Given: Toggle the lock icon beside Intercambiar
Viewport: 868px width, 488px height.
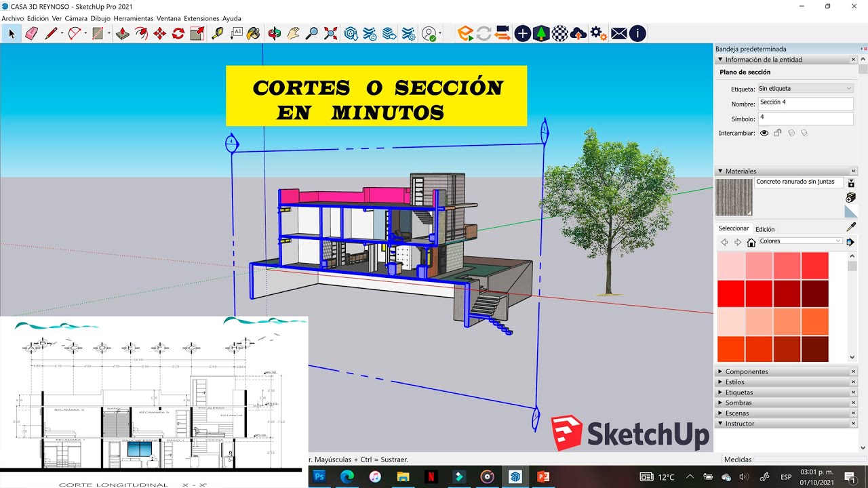Looking at the screenshot, I should [x=778, y=133].
